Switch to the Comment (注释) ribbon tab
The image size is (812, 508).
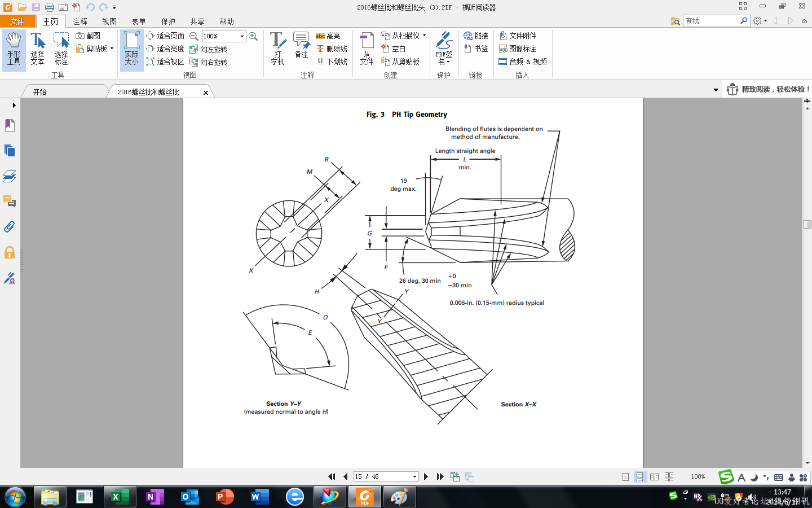[x=80, y=21]
